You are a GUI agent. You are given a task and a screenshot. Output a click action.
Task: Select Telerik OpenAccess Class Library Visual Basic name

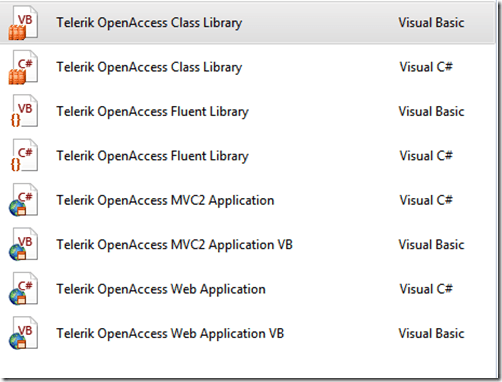tap(149, 23)
